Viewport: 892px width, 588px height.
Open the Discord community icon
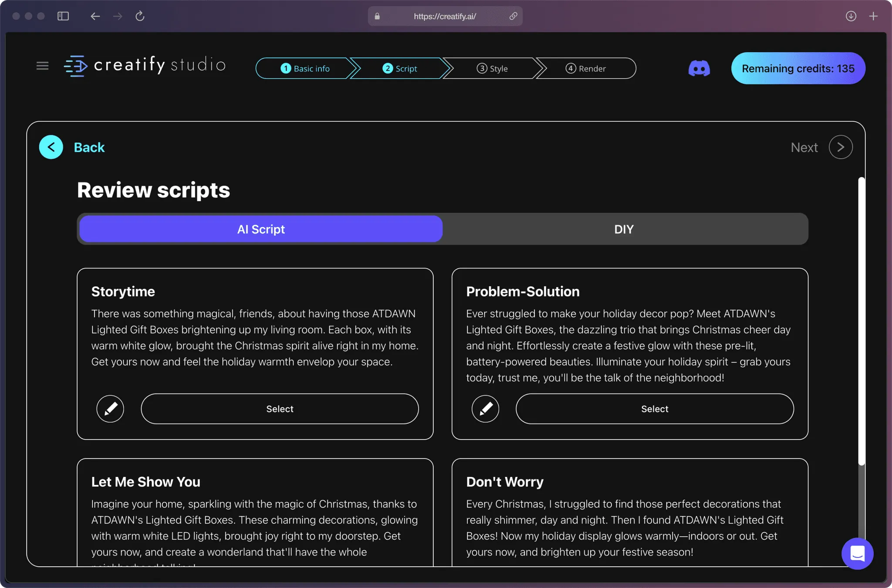699,68
